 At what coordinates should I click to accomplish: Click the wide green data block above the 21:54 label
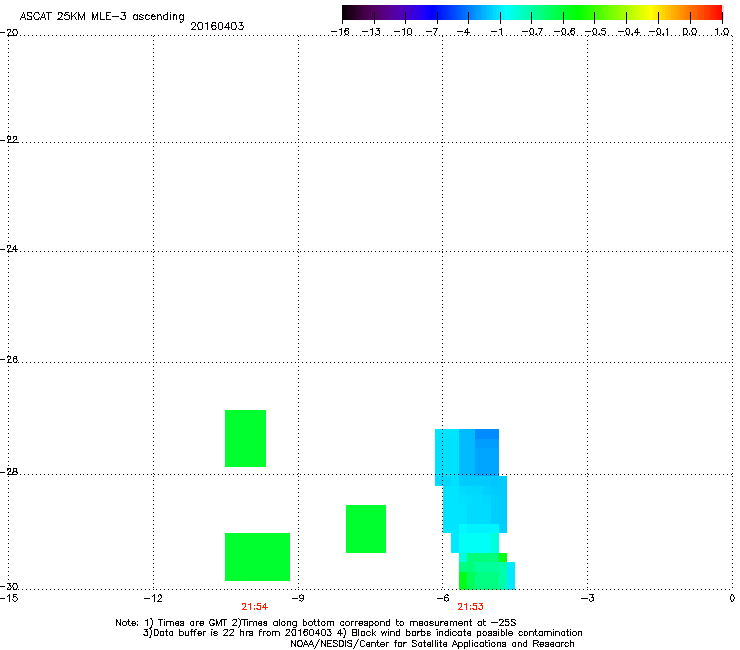257,557
